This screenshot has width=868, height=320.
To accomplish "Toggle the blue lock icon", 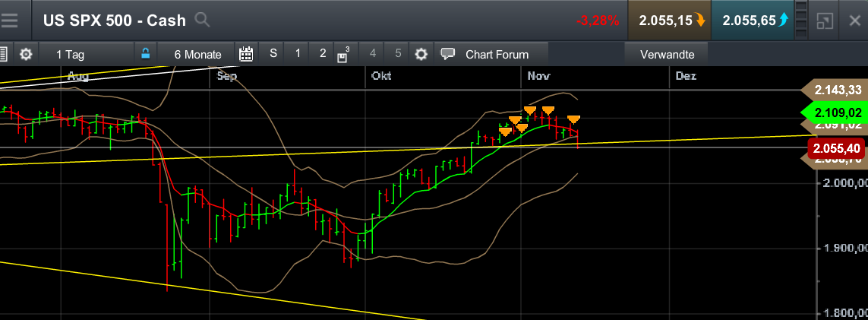I will click(146, 54).
